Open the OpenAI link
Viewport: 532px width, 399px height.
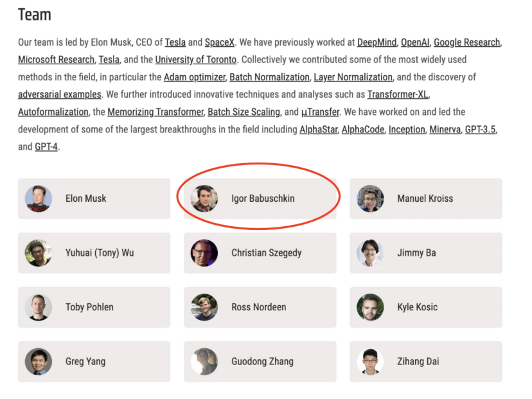(415, 42)
